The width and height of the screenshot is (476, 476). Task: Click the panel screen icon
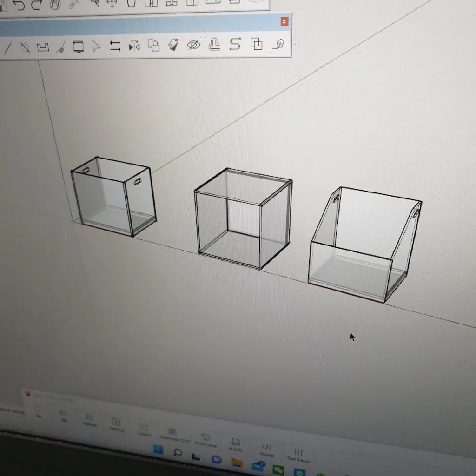(x=78, y=47)
